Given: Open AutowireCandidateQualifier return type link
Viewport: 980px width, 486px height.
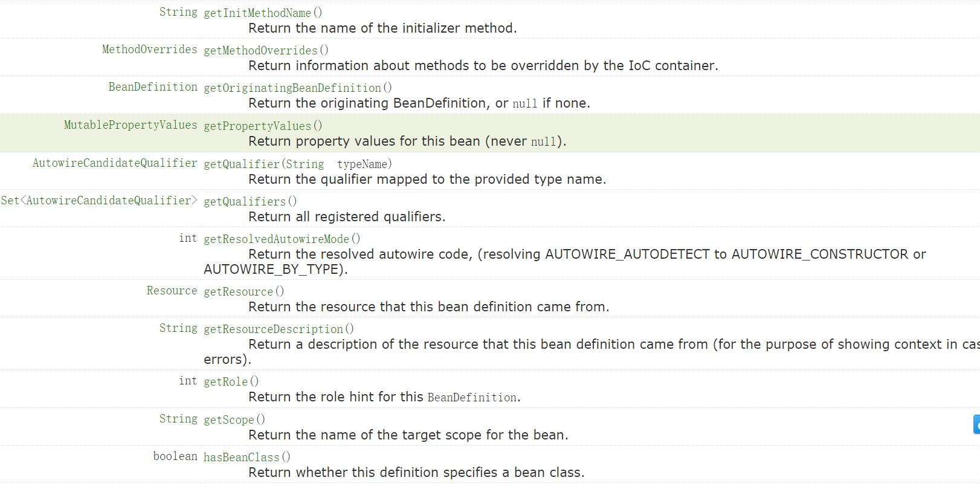Looking at the screenshot, I should coord(115,163).
